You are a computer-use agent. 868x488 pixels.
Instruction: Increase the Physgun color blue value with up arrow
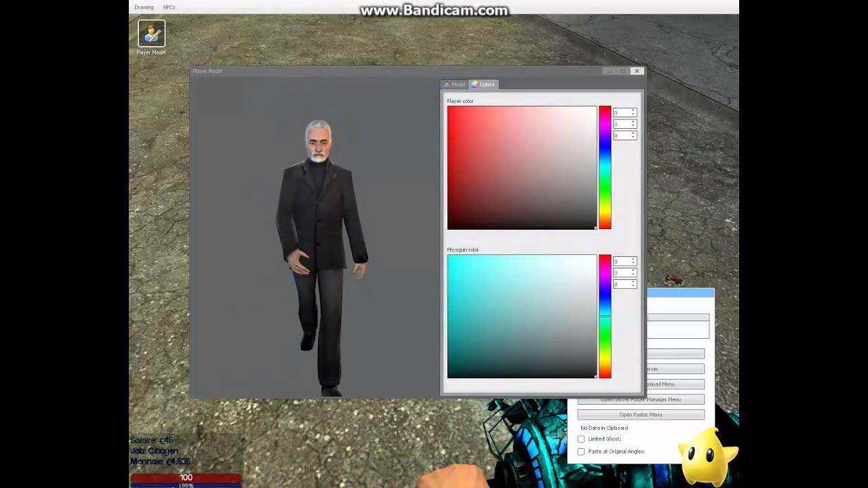[633, 282]
